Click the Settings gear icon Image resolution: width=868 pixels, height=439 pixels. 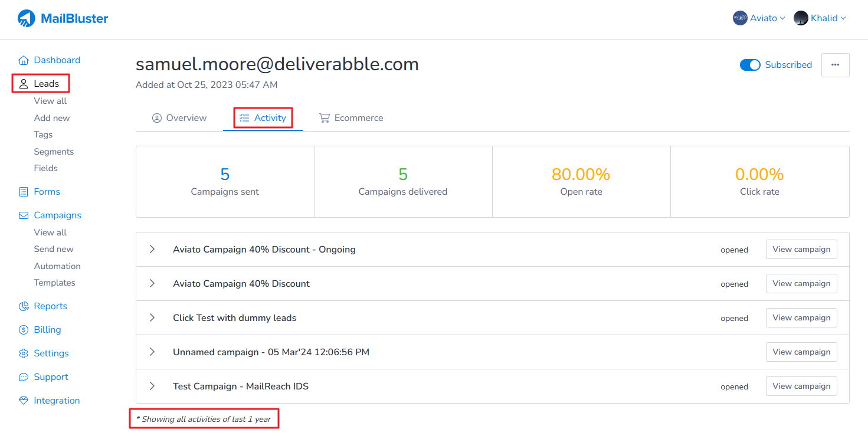(x=24, y=353)
